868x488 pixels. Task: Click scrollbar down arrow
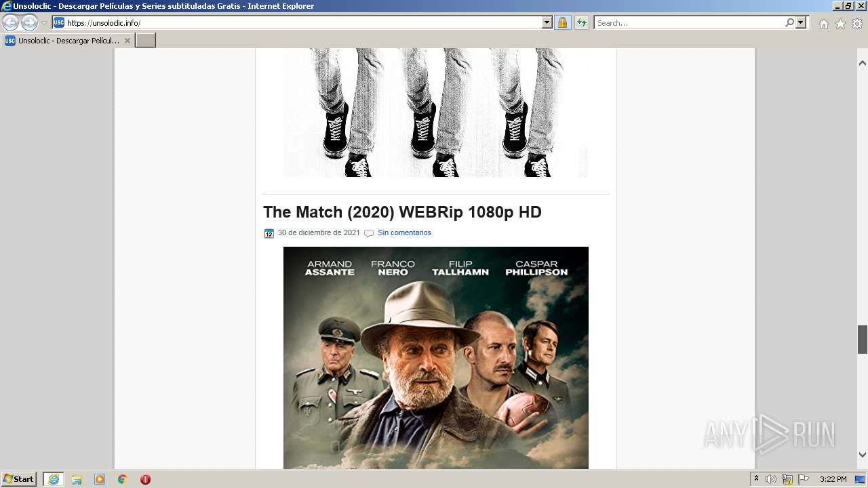[863, 455]
